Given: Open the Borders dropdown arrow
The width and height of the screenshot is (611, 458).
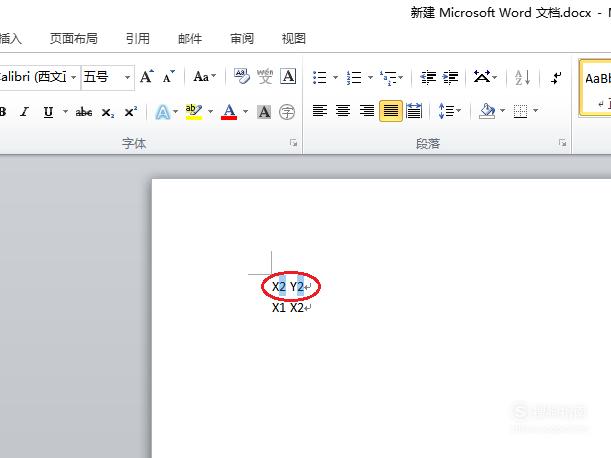Looking at the screenshot, I should pyautogui.click(x=536, y=111).
